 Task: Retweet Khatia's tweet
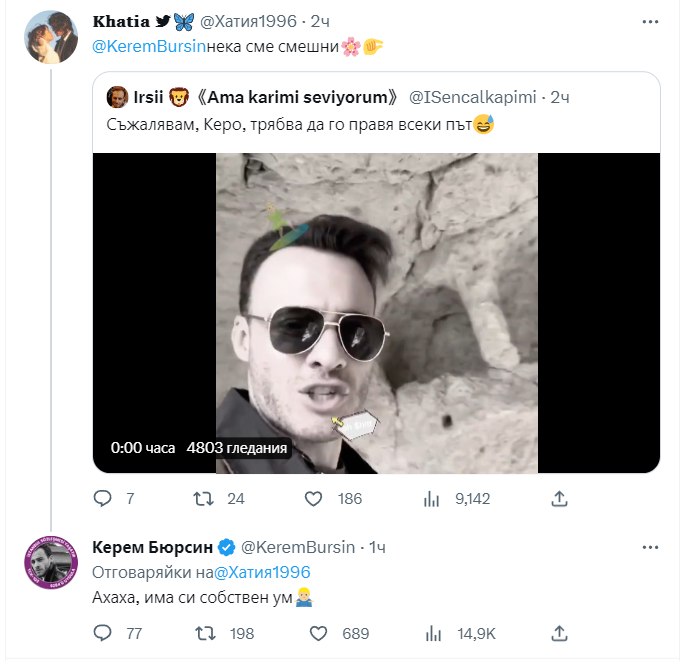click(203, 498)
